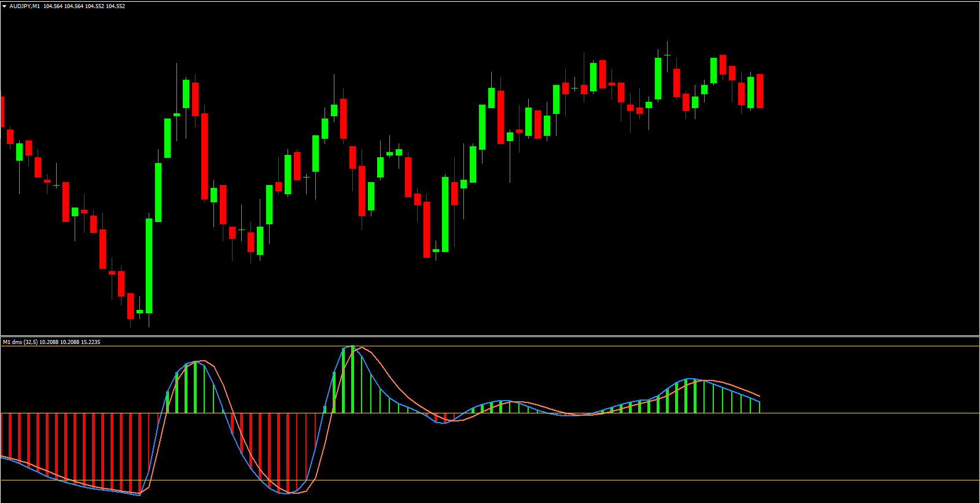Select the peak of the blue dmx line
This screenshot has width=980, height=503.
click(351, 347)
